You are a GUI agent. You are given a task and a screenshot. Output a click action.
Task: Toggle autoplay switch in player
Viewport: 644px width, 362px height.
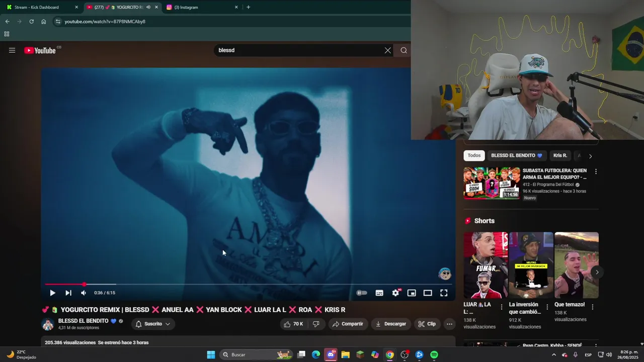pos(362,293)
